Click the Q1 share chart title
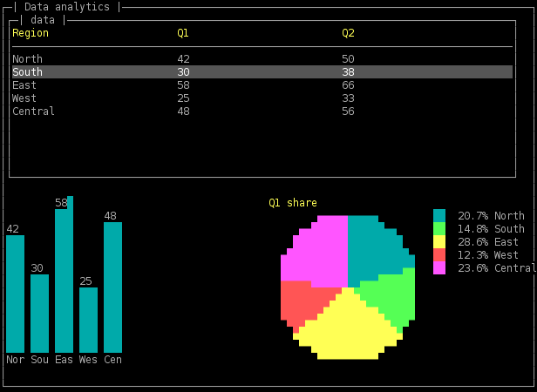The image size is (537, 392). coord(293,203)
